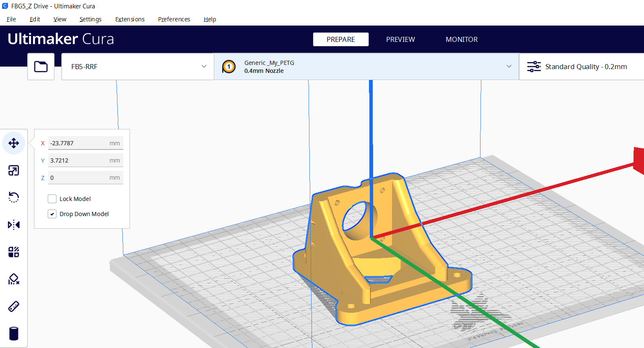Screen dimensions: 644x348
Task: Select the Measure tool
Action: tap(13, 306)
